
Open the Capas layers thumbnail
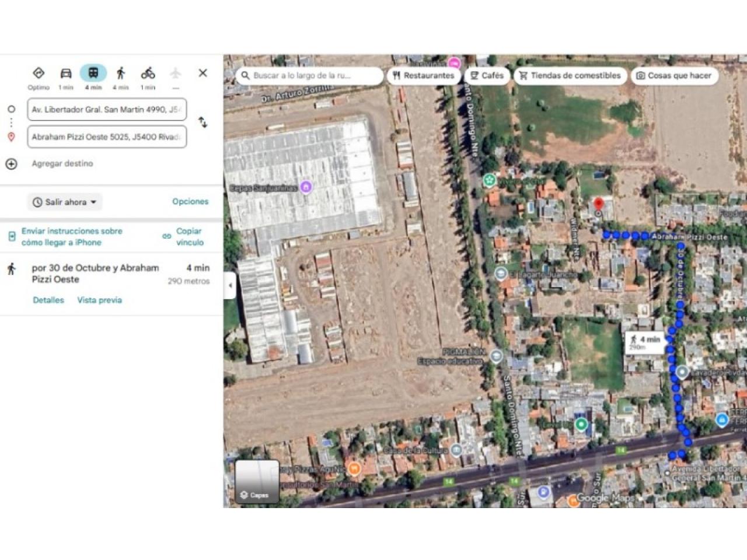257,481
